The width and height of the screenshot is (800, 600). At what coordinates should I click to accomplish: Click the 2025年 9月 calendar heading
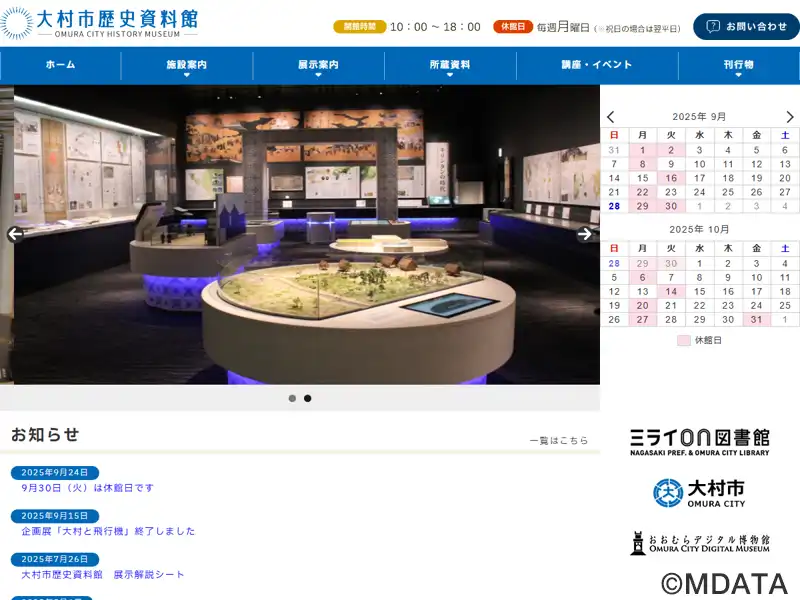click(699, 117)
